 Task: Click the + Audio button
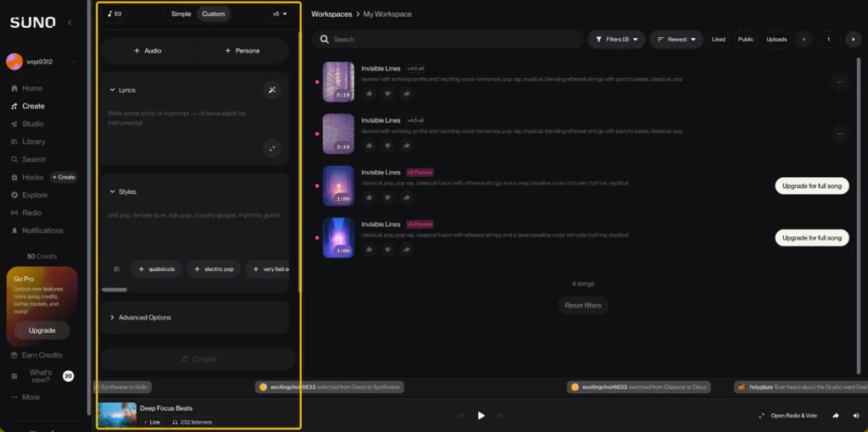(x=147, y=50)
